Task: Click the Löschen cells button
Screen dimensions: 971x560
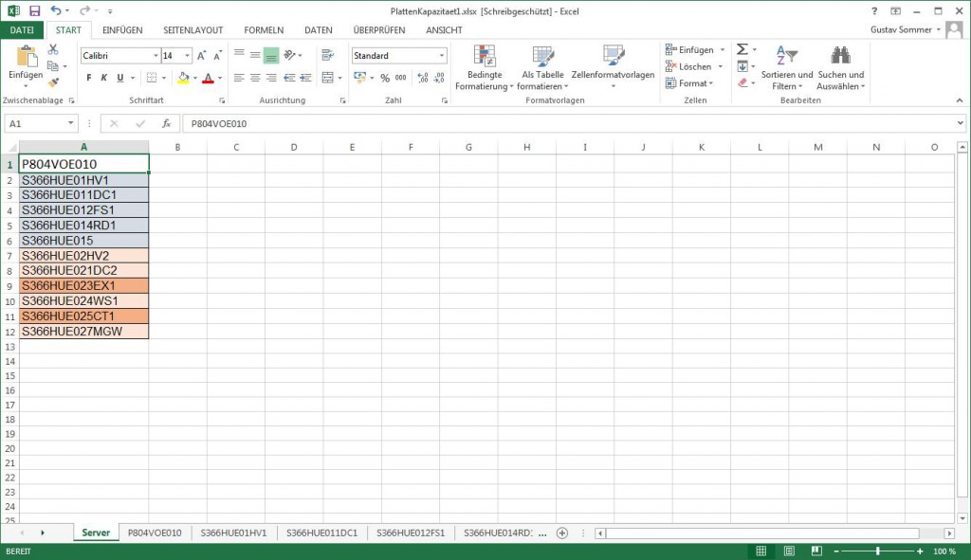Action: 694,66
